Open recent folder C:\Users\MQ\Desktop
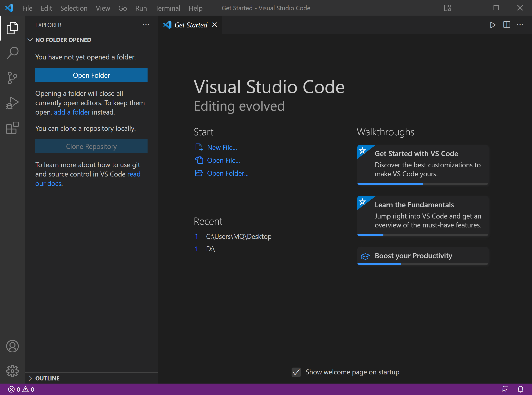 [239, 236]
